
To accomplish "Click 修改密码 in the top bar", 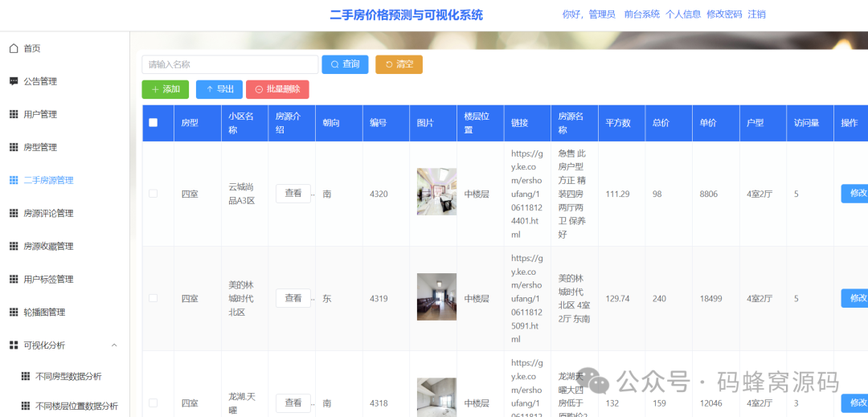I will point(724,14).
